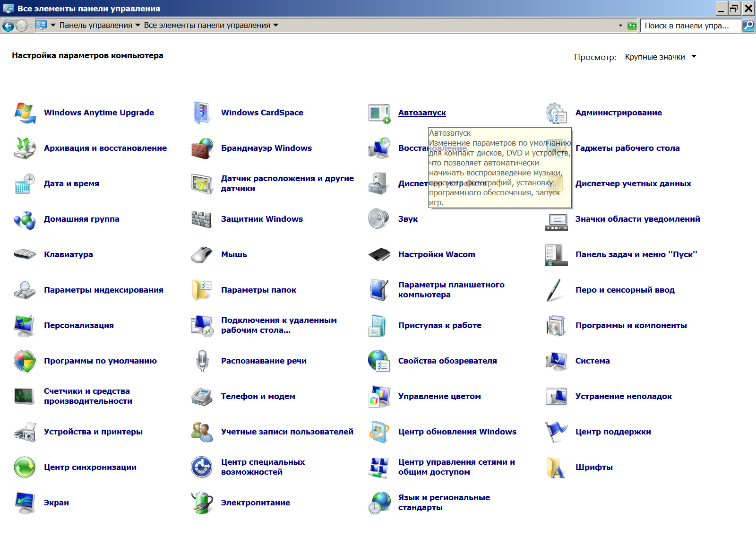Open Центр управления сетями и общим доступом
This screenshot has height=538, width=756.
(456, 468)
